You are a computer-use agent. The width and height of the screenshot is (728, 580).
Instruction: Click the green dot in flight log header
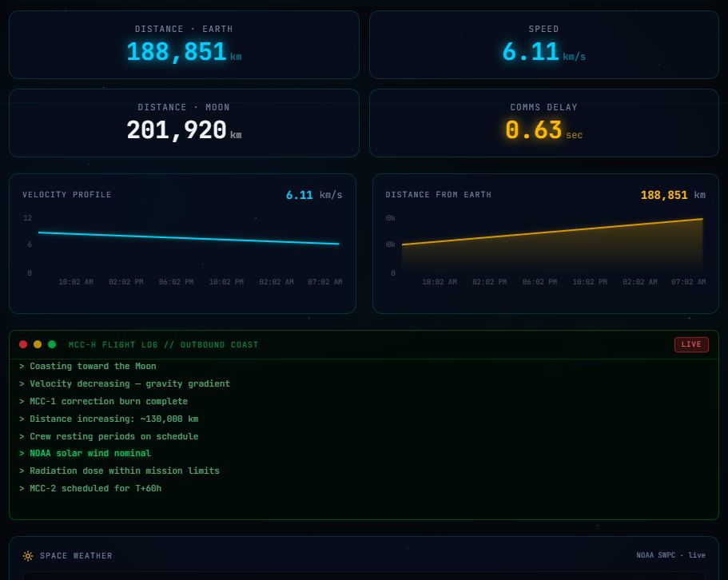pos(52,344)
